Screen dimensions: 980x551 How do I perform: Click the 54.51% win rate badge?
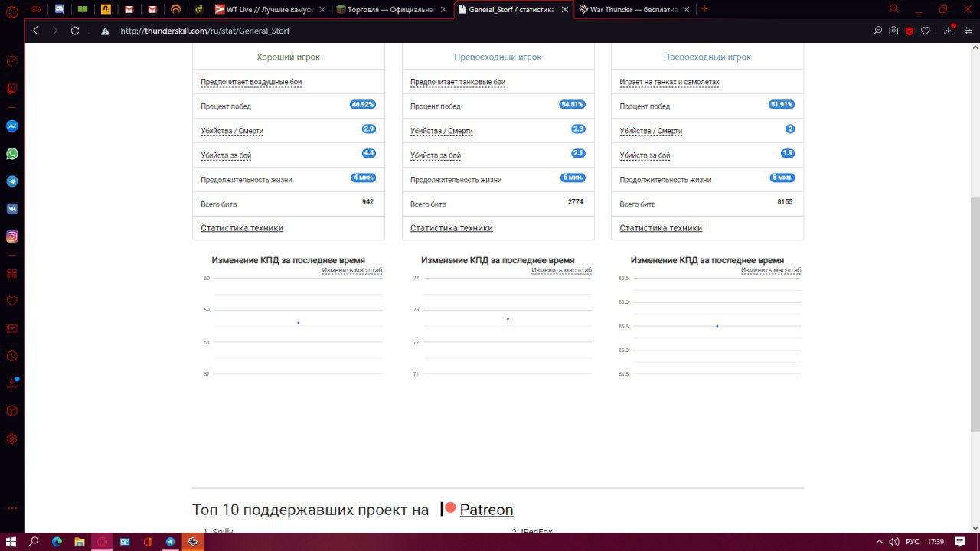pyautogui.click(x=573, y=104)
